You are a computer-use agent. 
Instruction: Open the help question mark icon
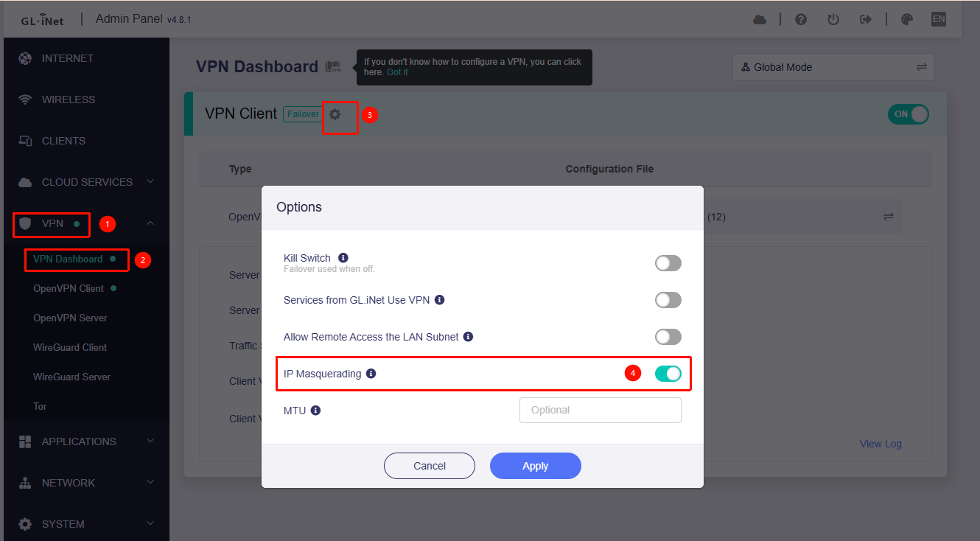(801, 20)
